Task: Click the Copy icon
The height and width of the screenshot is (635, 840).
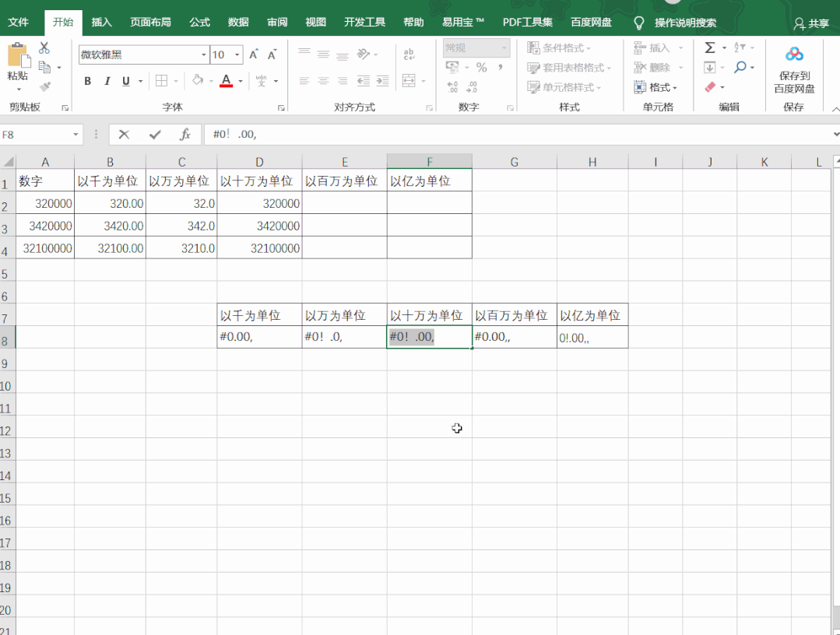Action: (45, 68)
